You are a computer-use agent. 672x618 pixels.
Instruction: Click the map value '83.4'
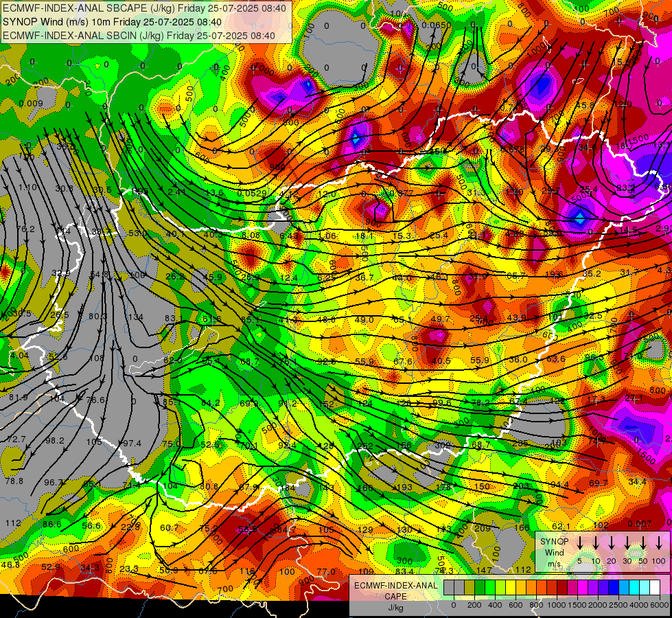[x=404, y=571]
